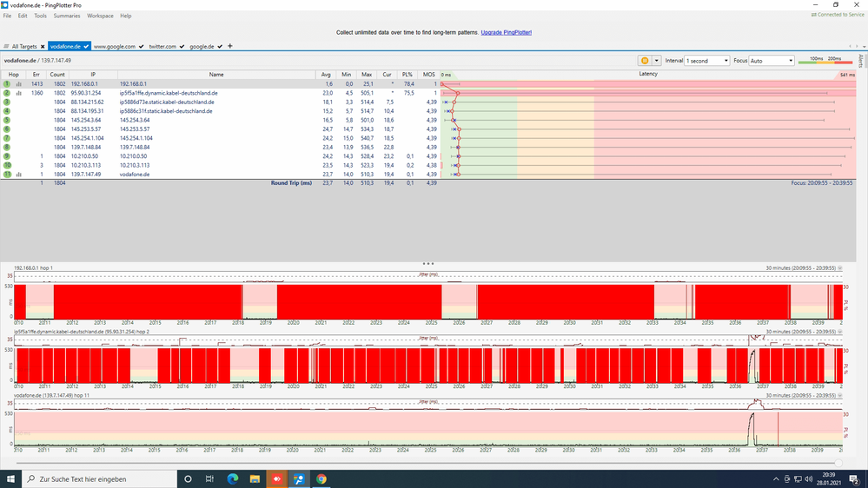The image size is (868, 488).
Task: Toggle the checkmark on vodafone.de tab
Action: click(x=86, y=47)
